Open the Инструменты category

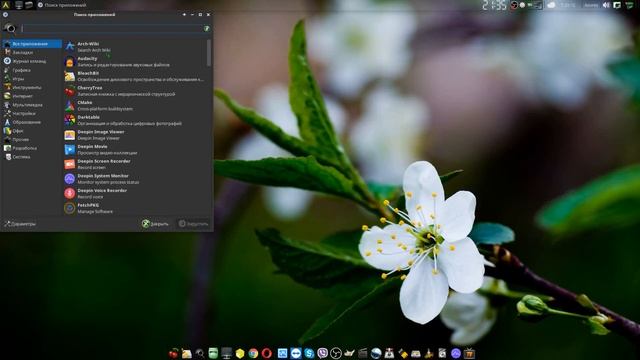click(x=32, y=87)
